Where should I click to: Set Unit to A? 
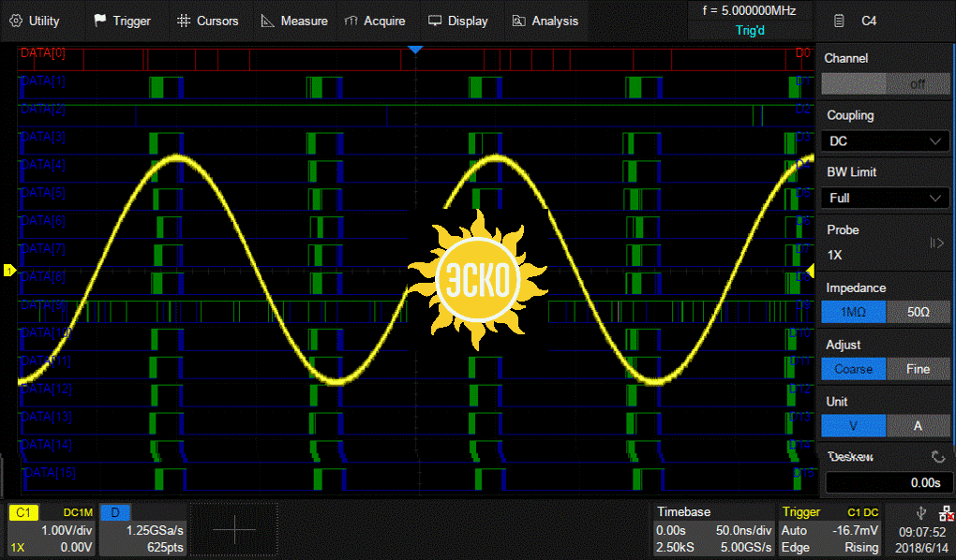pos(918,426)
